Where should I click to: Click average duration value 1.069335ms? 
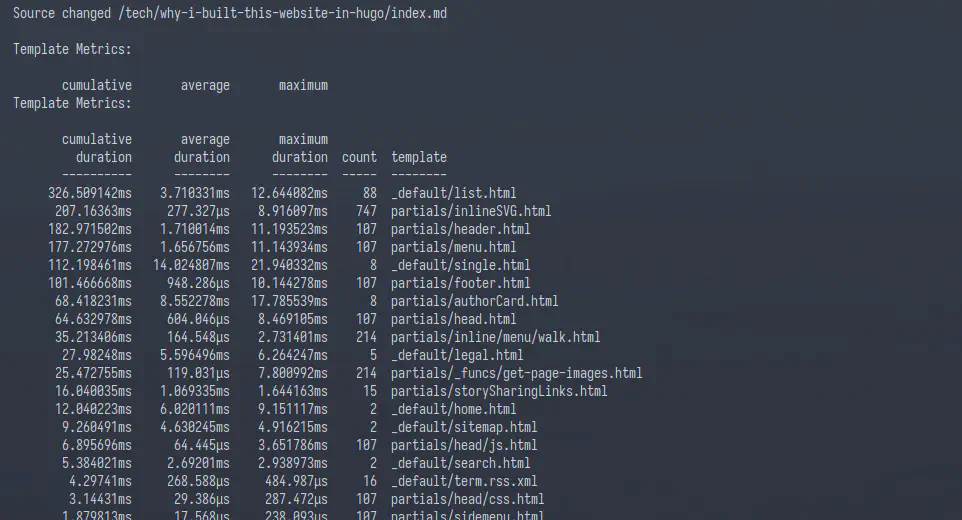click(x=195, y=391)
